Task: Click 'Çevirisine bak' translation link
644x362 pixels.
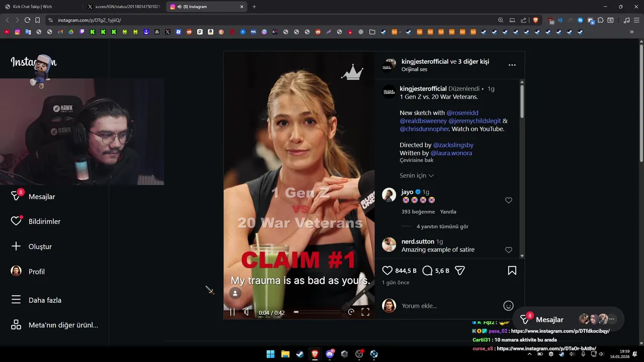Action: click(x=417, y=160)
